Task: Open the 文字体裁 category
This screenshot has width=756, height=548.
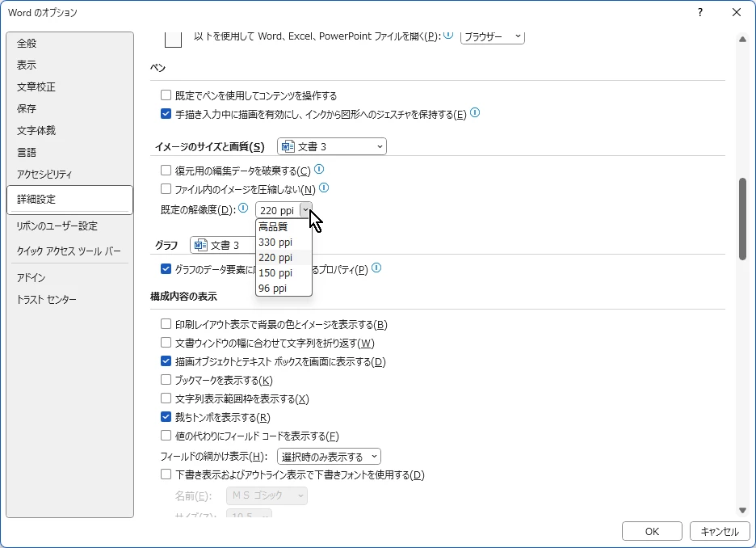Action: [x=70, y=130]
